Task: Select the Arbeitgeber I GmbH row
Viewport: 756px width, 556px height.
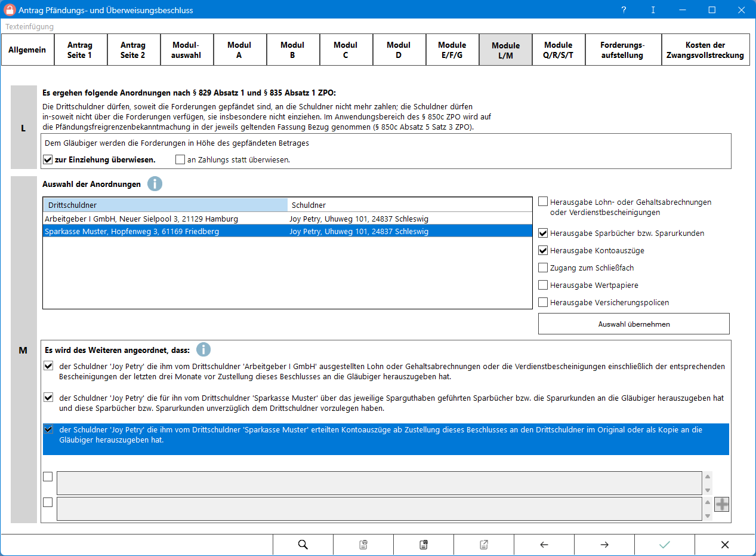Action: (x=287, y=219)
